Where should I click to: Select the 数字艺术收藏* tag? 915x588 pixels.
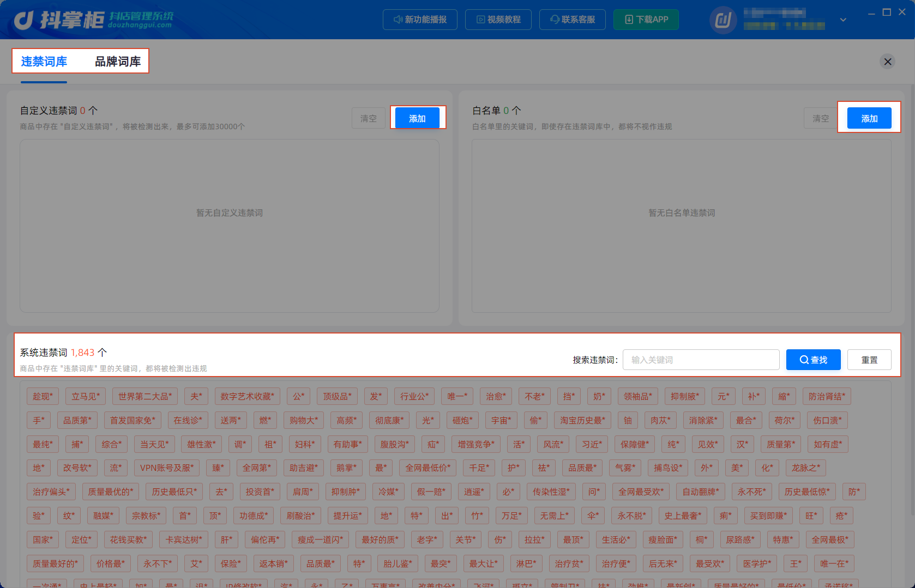click(248, 397)
